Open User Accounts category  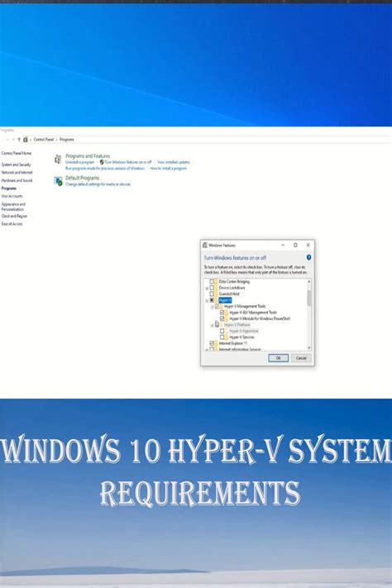(12, 196)
